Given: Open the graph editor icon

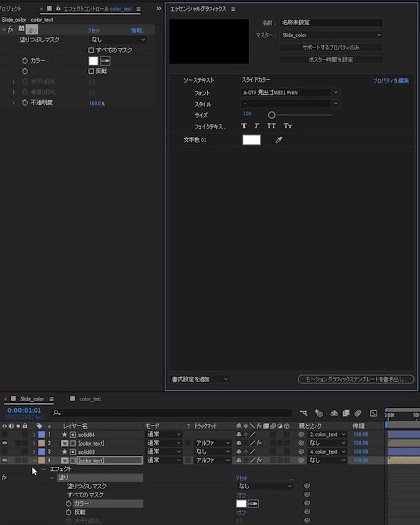Looking at the screenshot, I should (x=373, y=413).
